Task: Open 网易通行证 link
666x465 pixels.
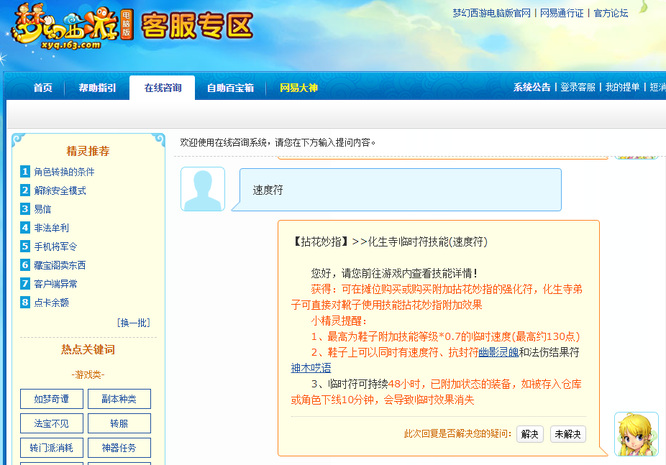Action: 562,13
